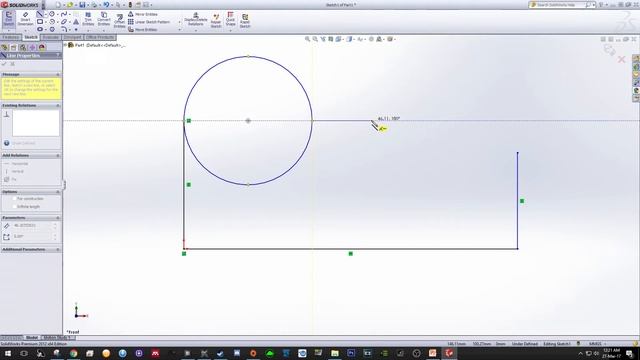Click the taskbar clock
640x360 pixels.
[611, 353]
